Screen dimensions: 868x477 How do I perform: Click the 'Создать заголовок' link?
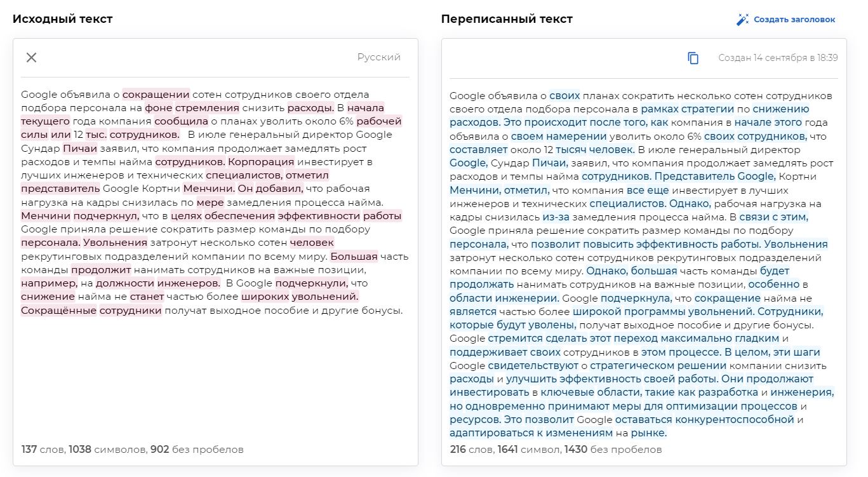click(x=793, y=19)
